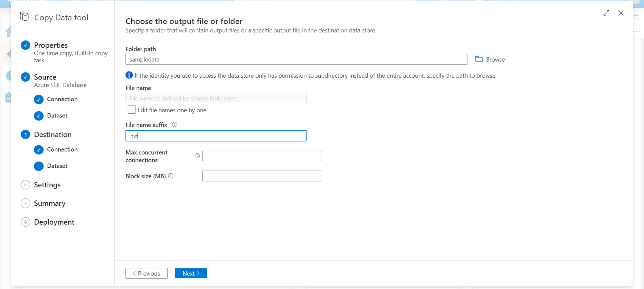Click the Copy Data tool icon
The width and height of the screenshot is (644, 289).
(24, 16)
